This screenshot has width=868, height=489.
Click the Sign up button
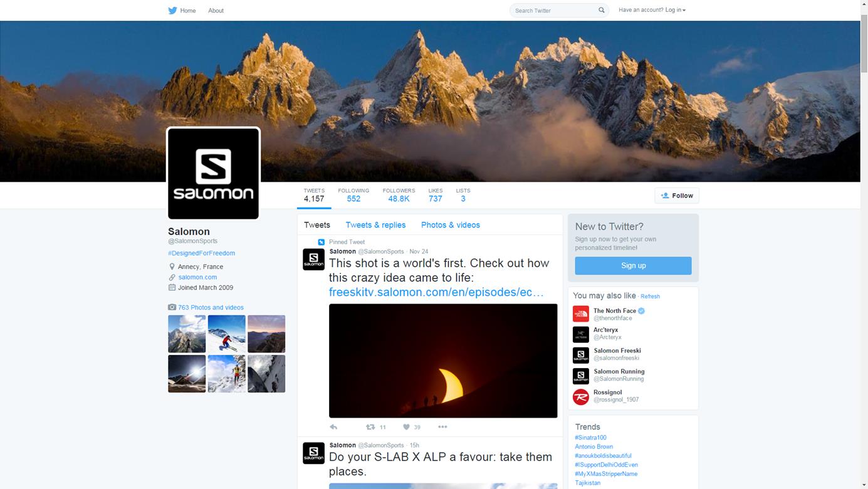[633, 266]
